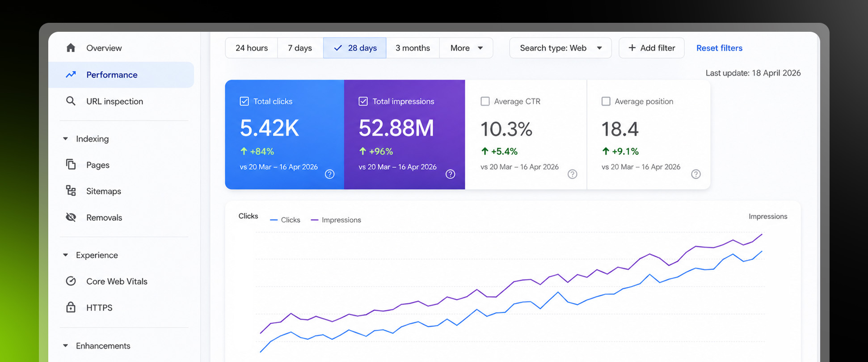This screenshot has height=362, width=868.
Task: Click the Pages documents icon
Action: (x=71, y=165)
